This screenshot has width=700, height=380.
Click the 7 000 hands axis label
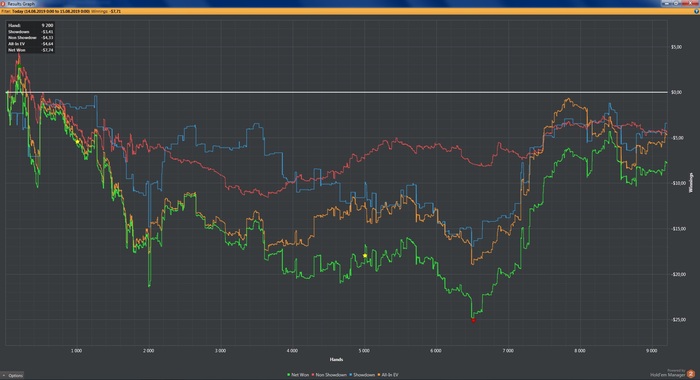tap(508, 351)
